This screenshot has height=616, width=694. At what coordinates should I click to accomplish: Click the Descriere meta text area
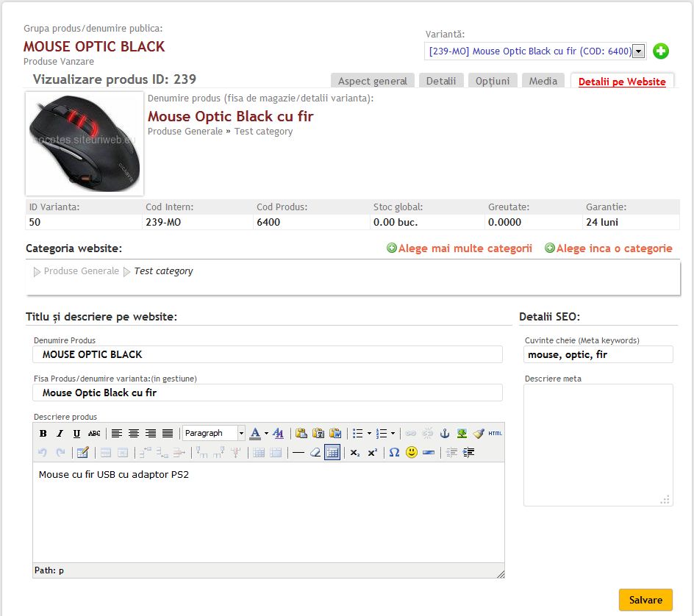pos(598,445)
